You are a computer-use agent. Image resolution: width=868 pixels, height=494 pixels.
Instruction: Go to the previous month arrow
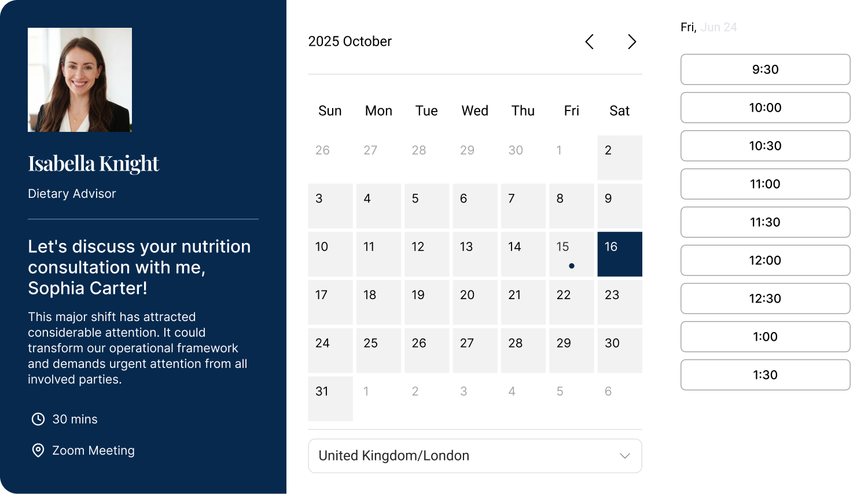click(x=589, y=42)
